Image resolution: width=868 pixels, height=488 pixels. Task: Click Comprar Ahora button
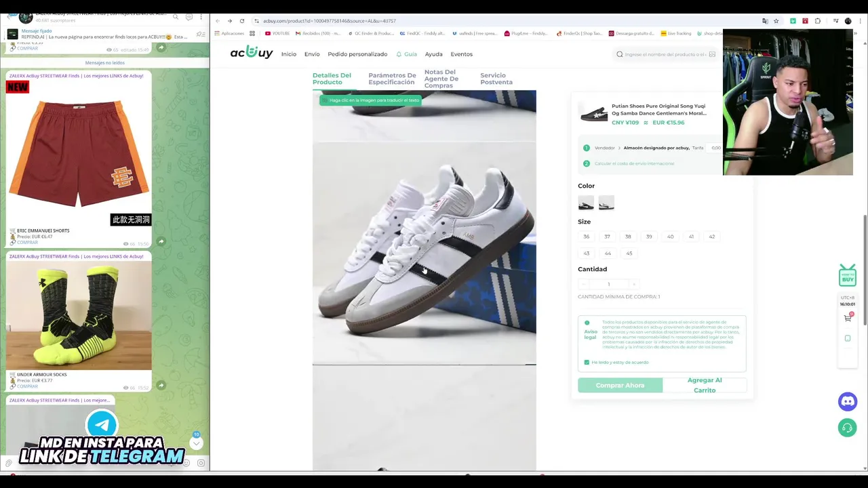coord(620,385)
